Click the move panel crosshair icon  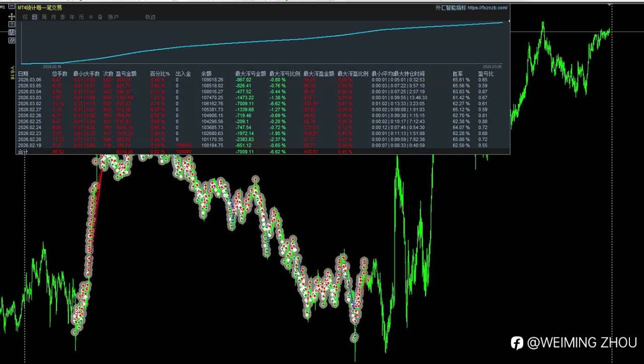(x=12, y=17)
